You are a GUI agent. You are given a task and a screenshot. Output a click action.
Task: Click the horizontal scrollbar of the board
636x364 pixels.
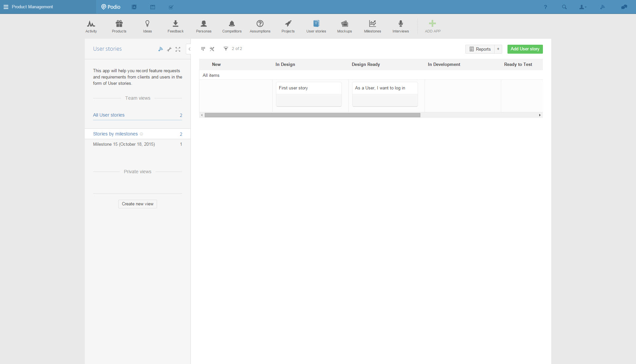click(312, 115)
